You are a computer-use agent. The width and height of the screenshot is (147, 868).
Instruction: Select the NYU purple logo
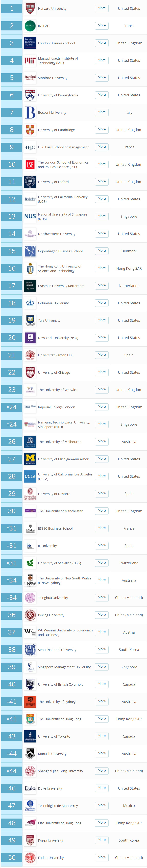pos(30,338)
